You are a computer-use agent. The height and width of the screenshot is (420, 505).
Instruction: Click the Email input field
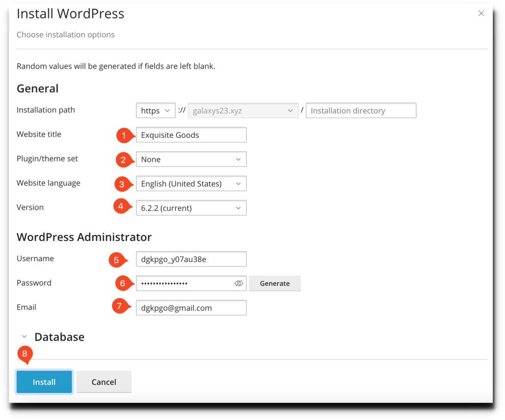(191, 308)
